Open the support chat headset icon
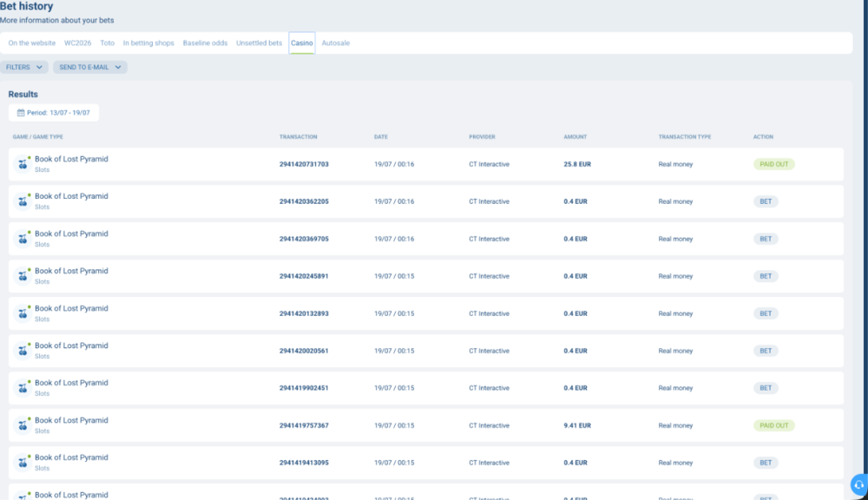Image resolution: width=868 pixels, height=500 pixels. [x=859, y=485]
